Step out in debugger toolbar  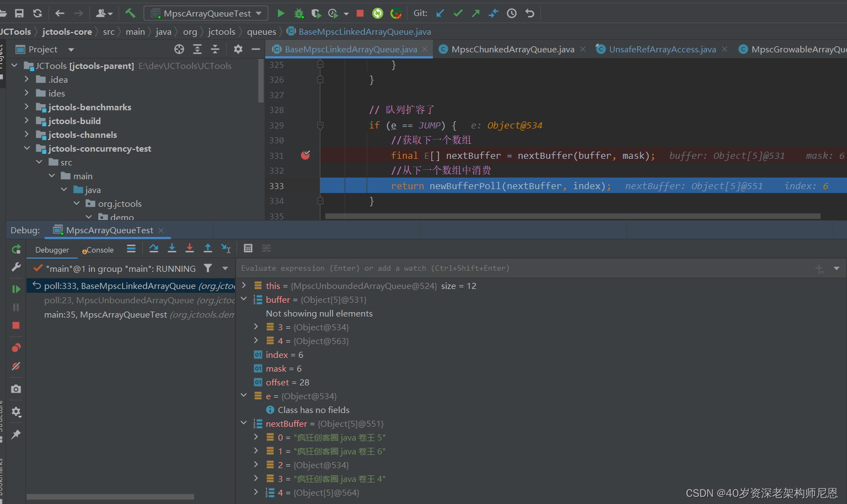point(208,249)
